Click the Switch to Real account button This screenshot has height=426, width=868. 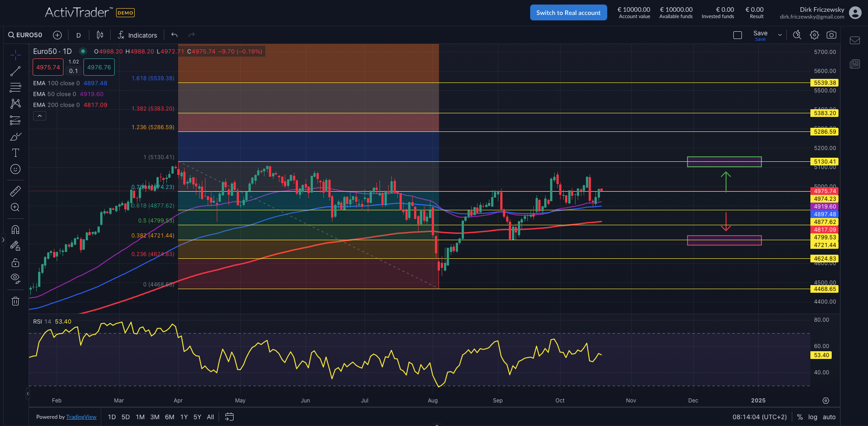[x=568, y=12]
